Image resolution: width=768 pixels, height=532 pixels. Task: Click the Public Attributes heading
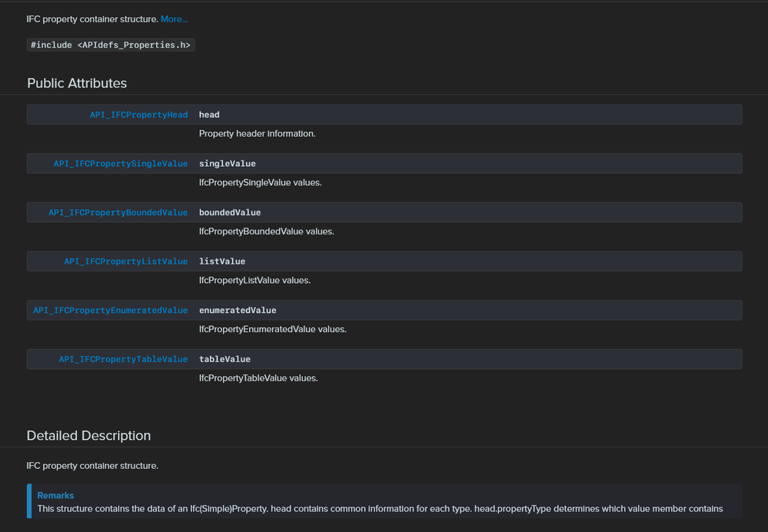click(x=77, y=83)
